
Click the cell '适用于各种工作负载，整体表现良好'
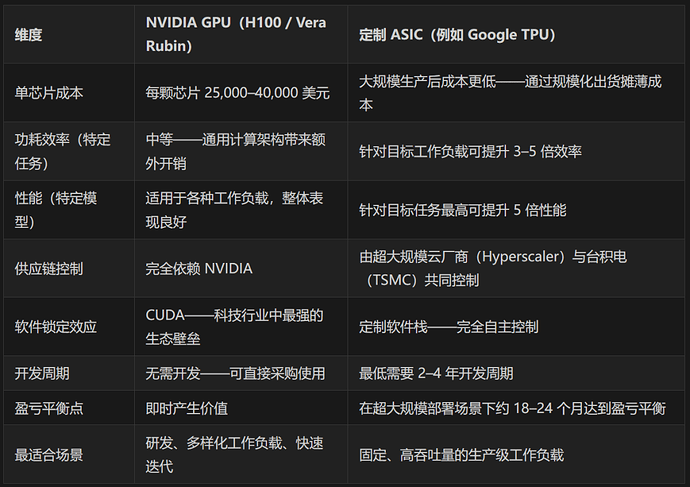(x=241, y=210)
